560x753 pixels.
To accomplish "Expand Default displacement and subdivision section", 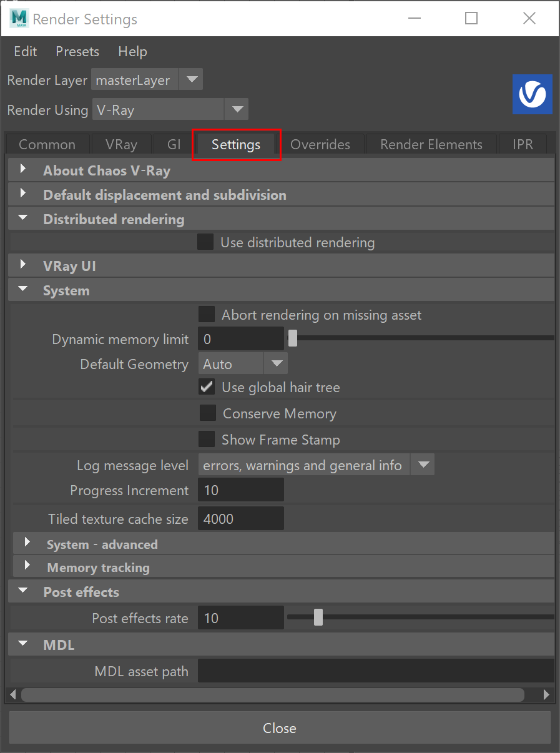I will point(23,194).
